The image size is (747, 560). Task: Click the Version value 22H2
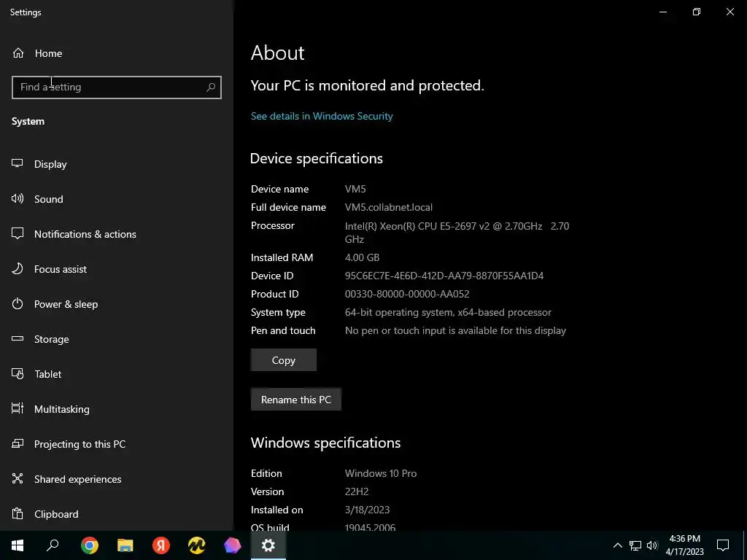click(x=356, y=491)
